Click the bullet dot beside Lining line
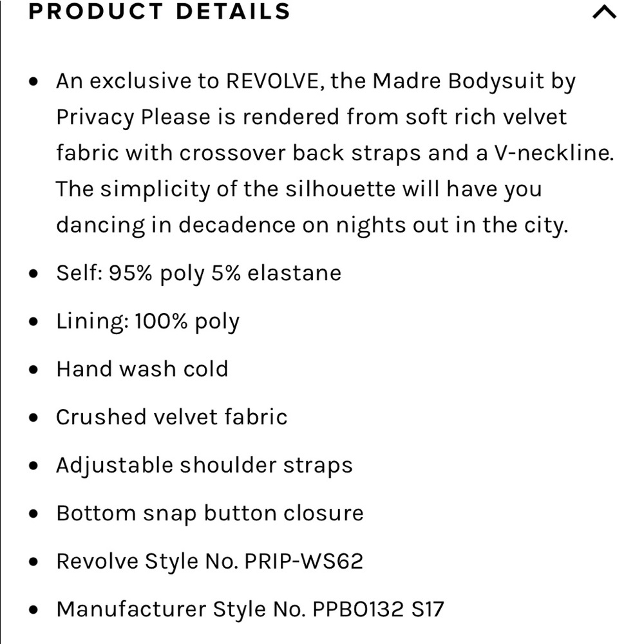Viewport: 644px width, 644px height. [x=33, y=321]
